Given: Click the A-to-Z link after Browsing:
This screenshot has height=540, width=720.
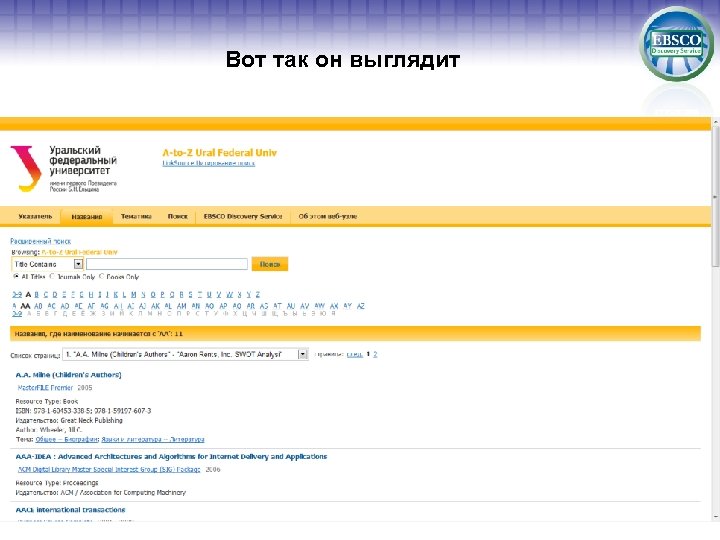Looking at the screenshot, I should pos(79,252).
